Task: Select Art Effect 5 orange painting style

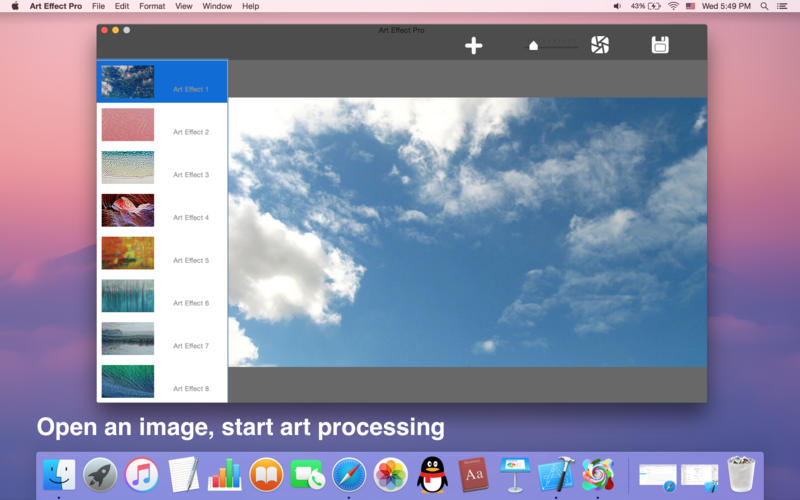Action: pos(128,253)
